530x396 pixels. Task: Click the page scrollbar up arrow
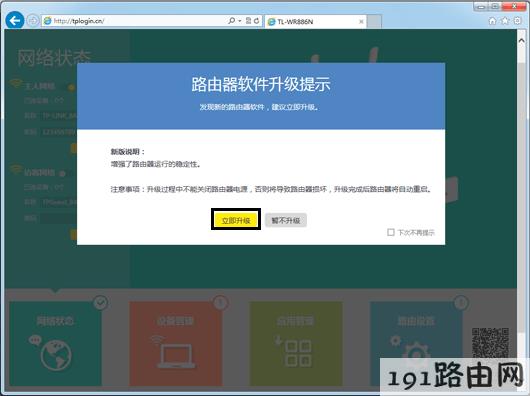coord(521,41)
